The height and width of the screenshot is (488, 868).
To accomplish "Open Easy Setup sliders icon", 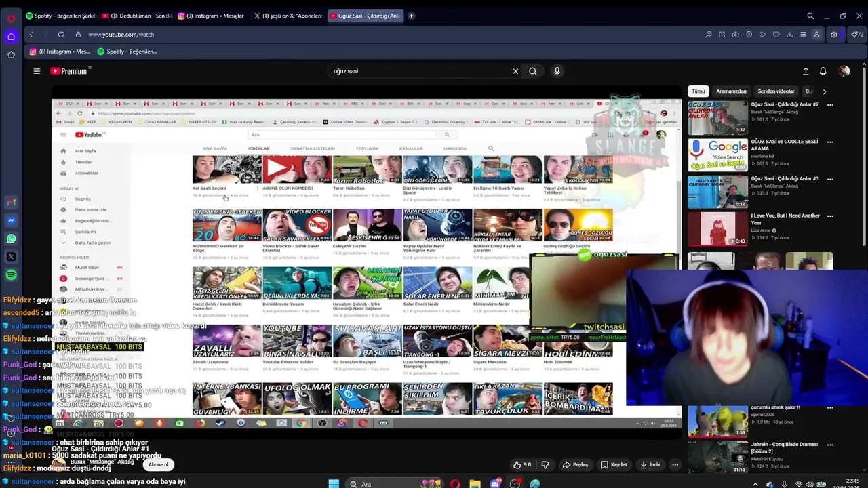I will click(x=804, y=35).
